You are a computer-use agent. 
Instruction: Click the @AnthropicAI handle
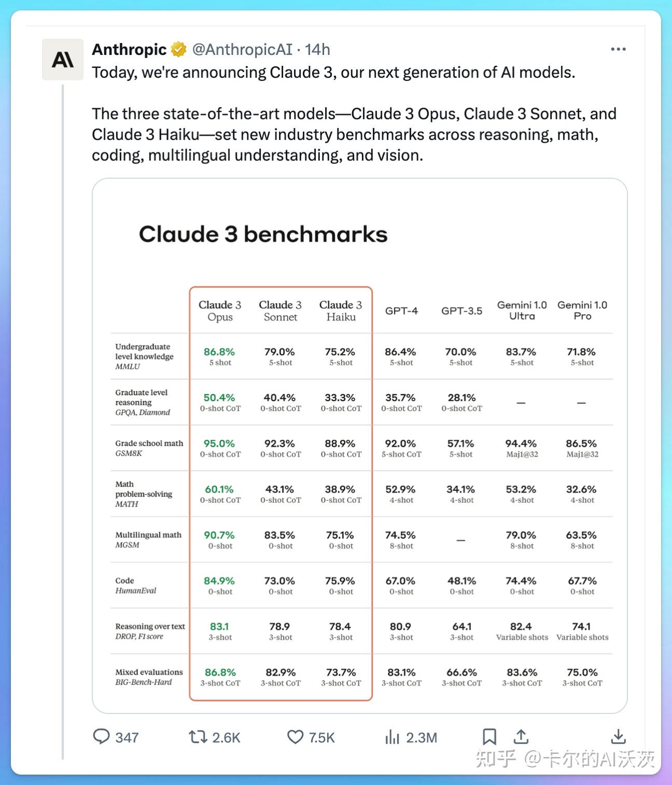click(x=242, y=49)
